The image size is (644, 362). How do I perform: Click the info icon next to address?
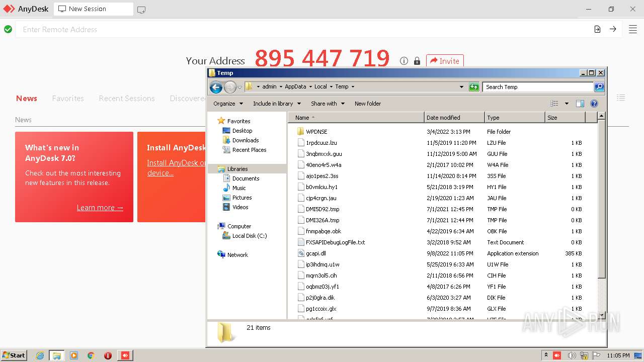404,61
